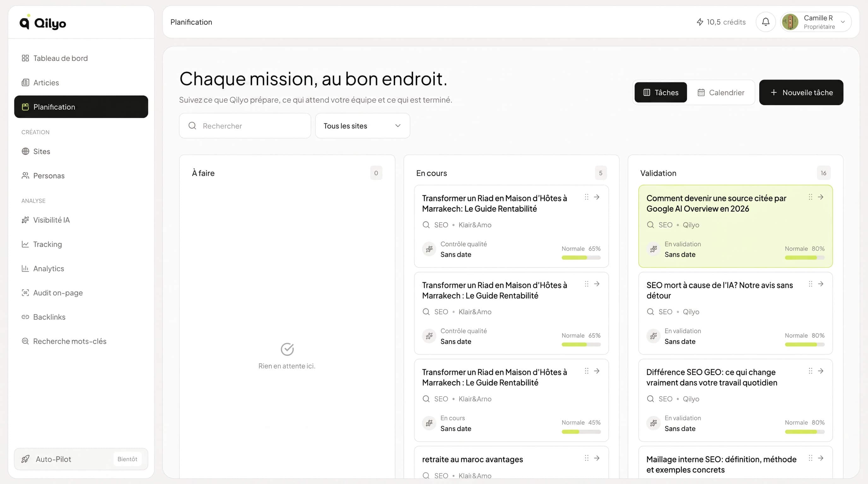
Task: Click the 'Planification' title in the top bar
Action: (191, 22)
